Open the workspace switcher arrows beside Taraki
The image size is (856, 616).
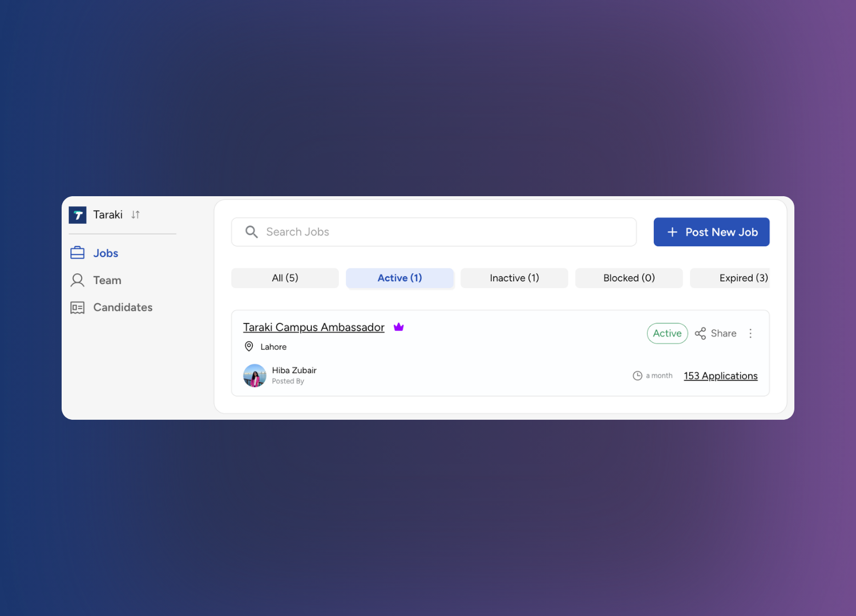point(135,215)
